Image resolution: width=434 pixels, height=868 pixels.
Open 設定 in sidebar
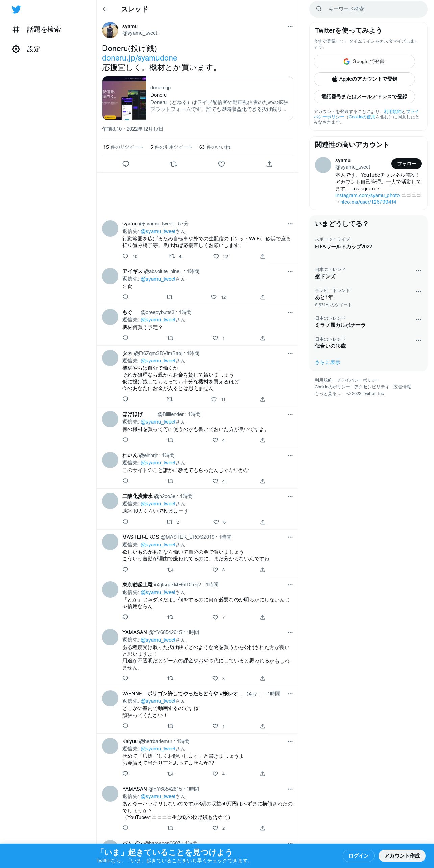26,49
